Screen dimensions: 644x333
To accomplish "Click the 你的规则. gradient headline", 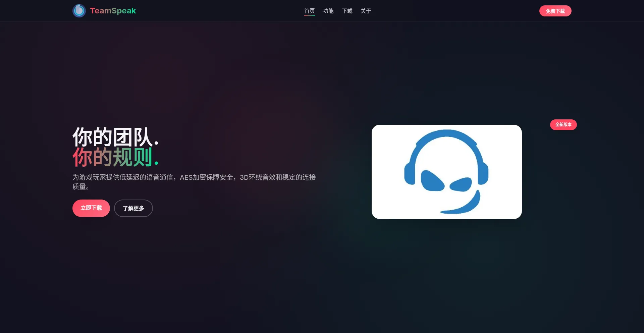I will point(115,157).
